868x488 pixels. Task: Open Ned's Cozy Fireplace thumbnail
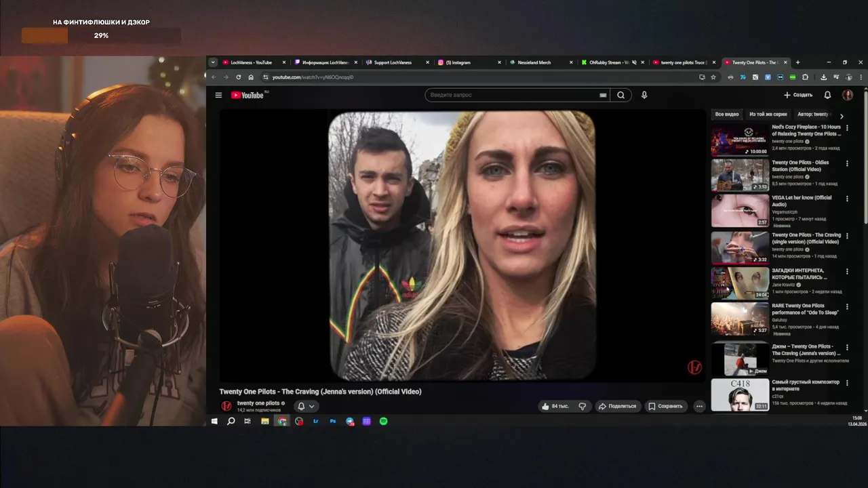740,140
